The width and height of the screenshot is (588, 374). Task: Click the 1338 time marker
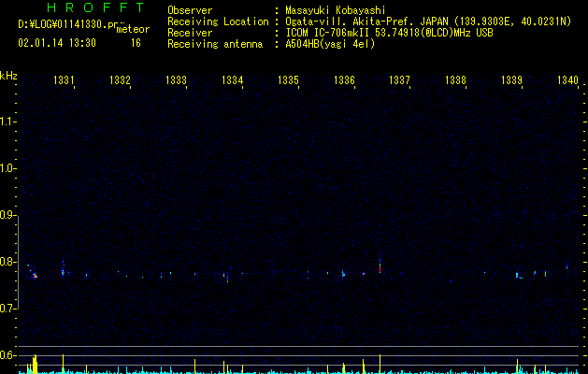coord(455,79)
